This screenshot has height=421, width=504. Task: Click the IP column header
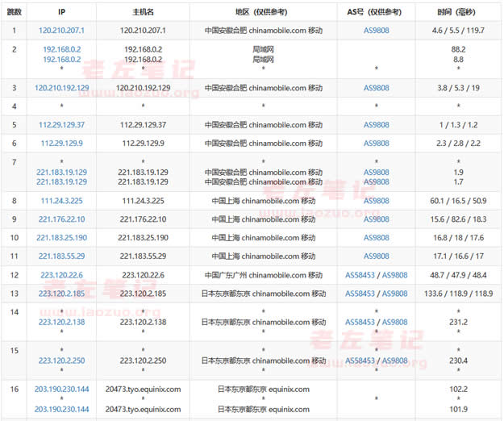point(62,13)
